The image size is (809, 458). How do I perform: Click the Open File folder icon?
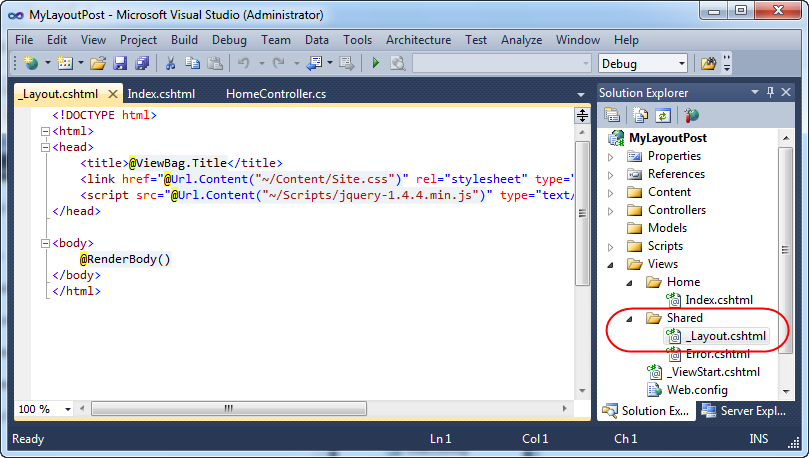click(98, 63)
